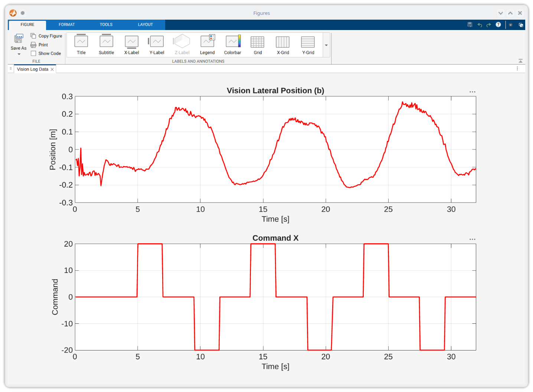Click the Command X plot title
Image resolution: width=533 pixels, height=392 pixels.
[275, 238]
